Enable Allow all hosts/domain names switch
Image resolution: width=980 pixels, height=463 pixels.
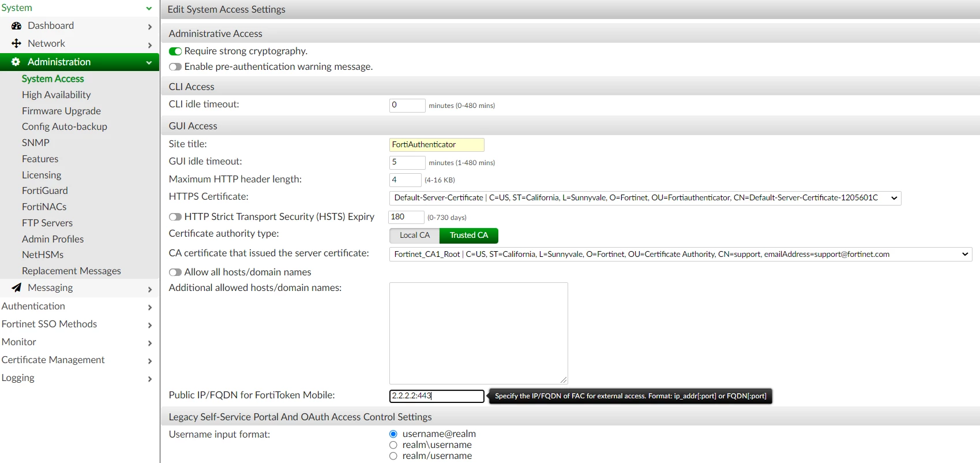pos(175,272)
